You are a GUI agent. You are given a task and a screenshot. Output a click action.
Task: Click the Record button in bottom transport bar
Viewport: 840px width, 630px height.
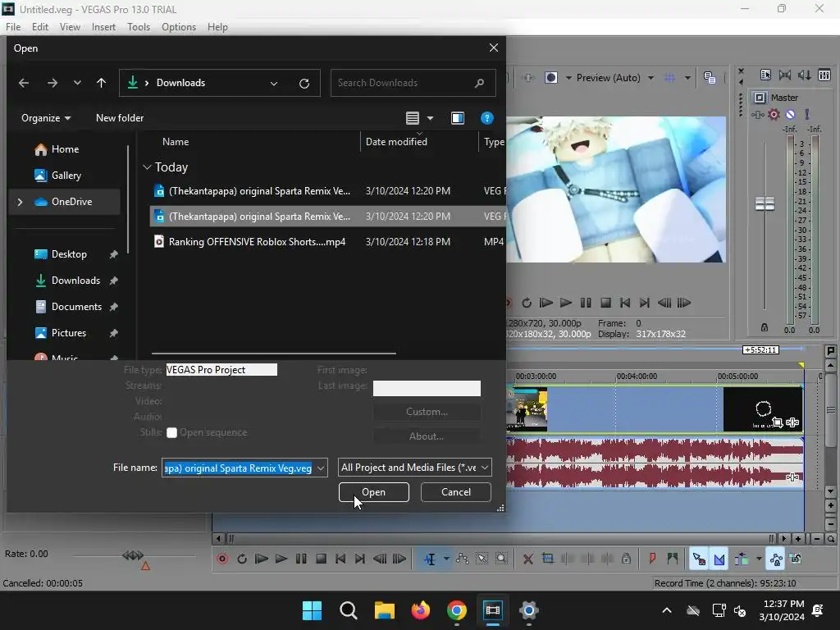[222, 559]
